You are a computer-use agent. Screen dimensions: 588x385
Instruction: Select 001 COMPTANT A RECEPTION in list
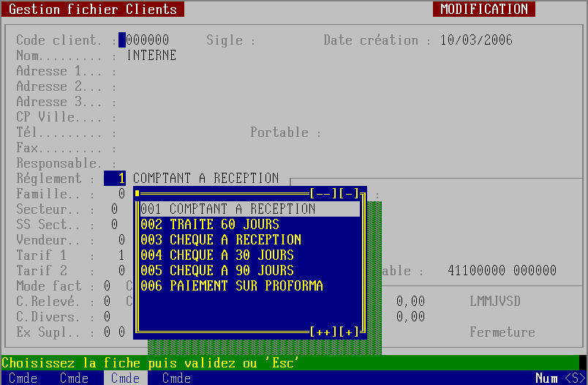pyautogui.click(x=227, y=209)
